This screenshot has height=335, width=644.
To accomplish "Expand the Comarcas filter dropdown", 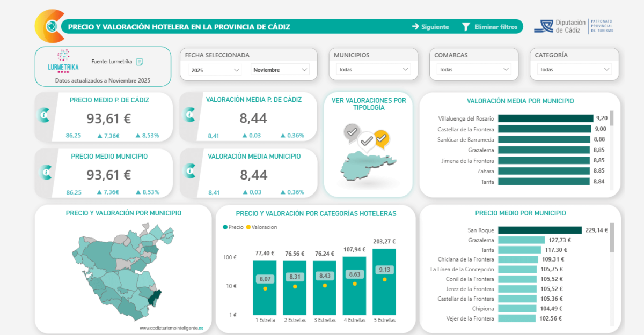I will pyautogui.click(x=474, y=70).
